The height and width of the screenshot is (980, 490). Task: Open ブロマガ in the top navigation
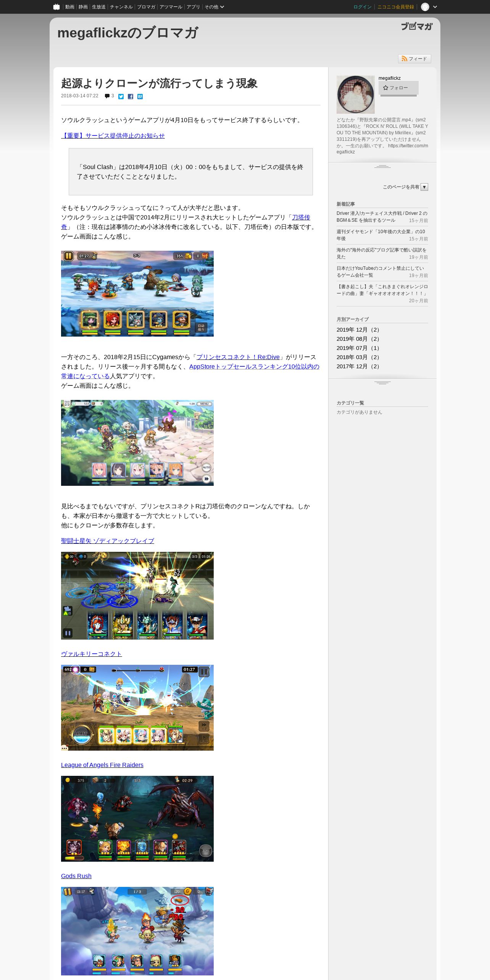(146, 7)
